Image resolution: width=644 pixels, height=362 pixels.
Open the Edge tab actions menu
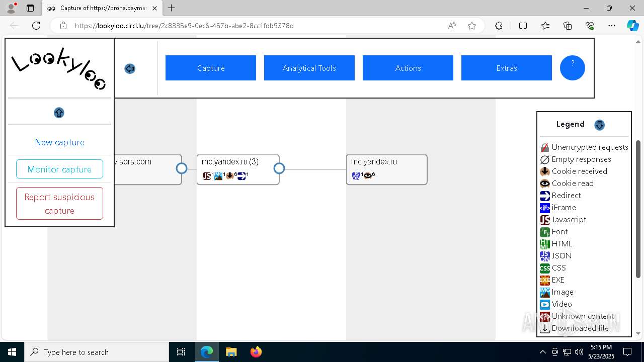click(x=30, y=8)
